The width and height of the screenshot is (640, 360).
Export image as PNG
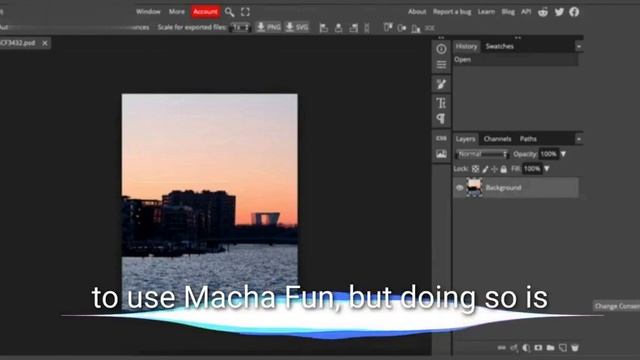tap(268, 27)
